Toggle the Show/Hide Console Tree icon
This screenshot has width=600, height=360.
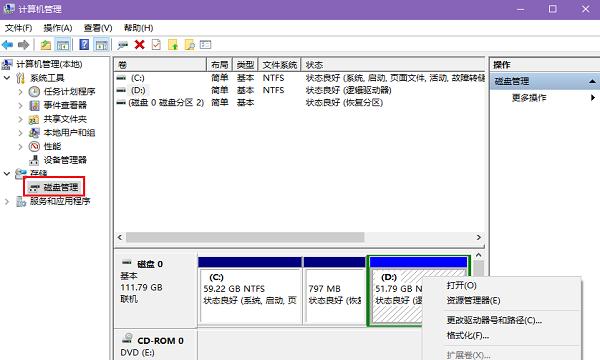tap(63, 45)
